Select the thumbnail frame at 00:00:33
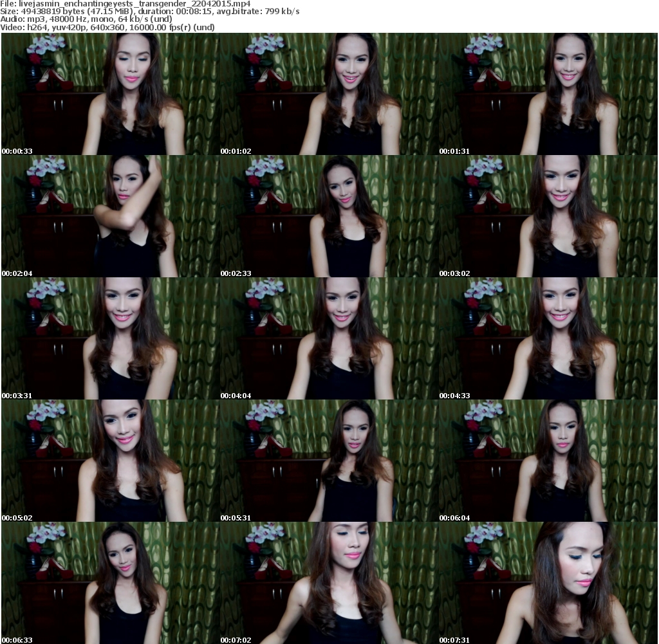 pos(111,94)
